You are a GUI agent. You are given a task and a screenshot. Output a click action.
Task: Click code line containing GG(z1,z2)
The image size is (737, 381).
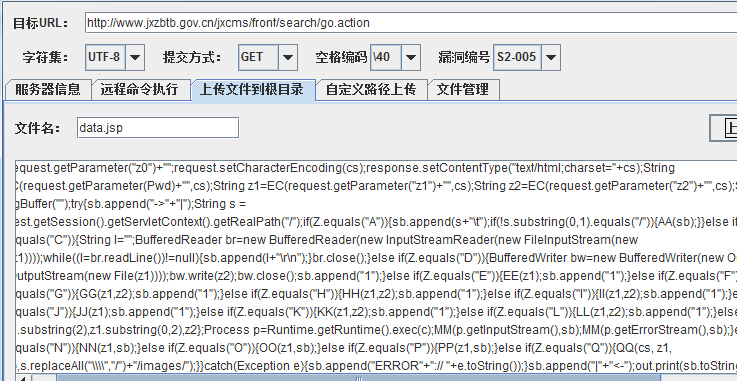click(376, 294)
